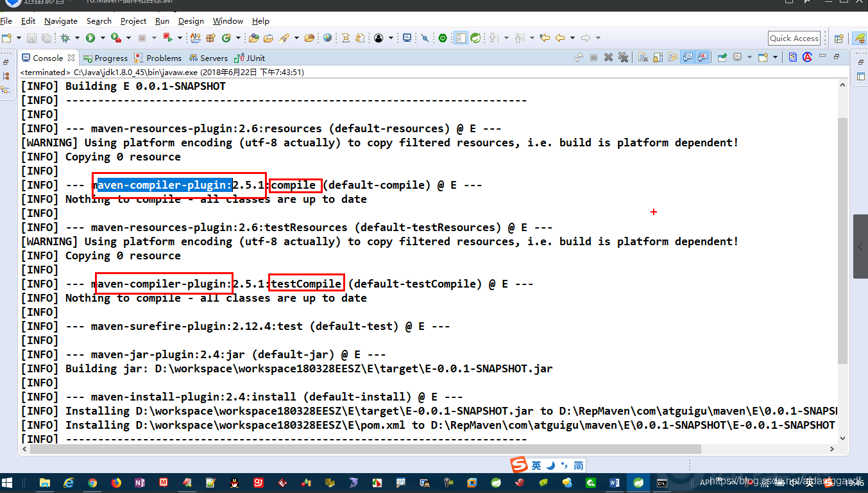Expand the Open Console dropdown arrow
The image size is (868, 493).
[775, 57]
